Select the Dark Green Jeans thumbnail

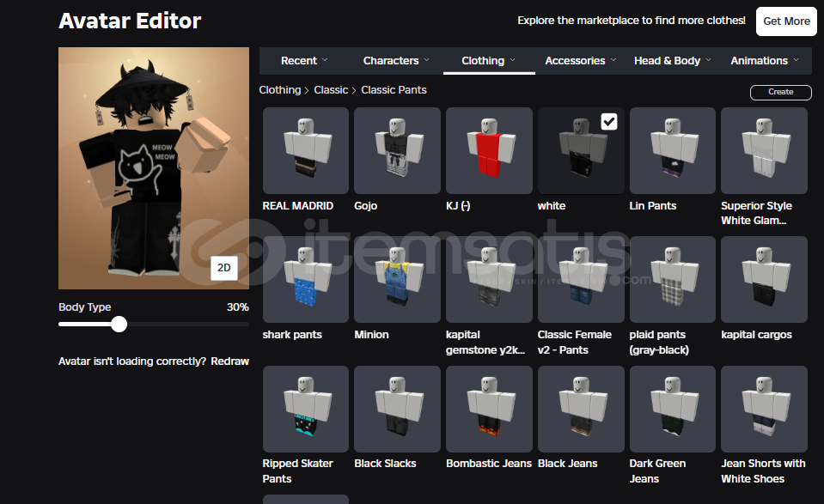click(x=672, y=409)
